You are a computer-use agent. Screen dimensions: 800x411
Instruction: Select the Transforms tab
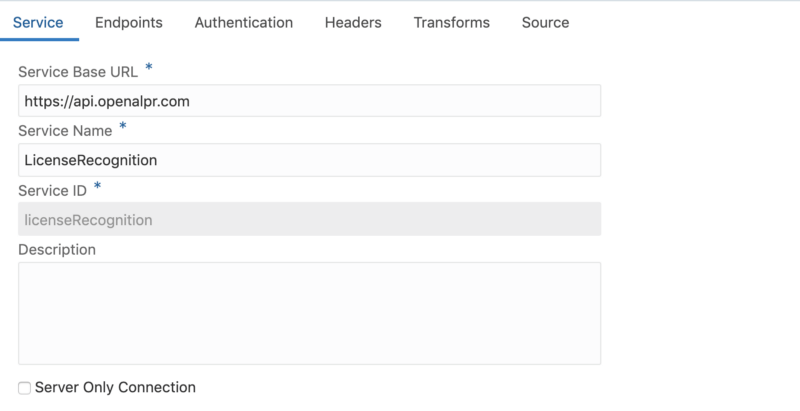click(x=452, y=22)
